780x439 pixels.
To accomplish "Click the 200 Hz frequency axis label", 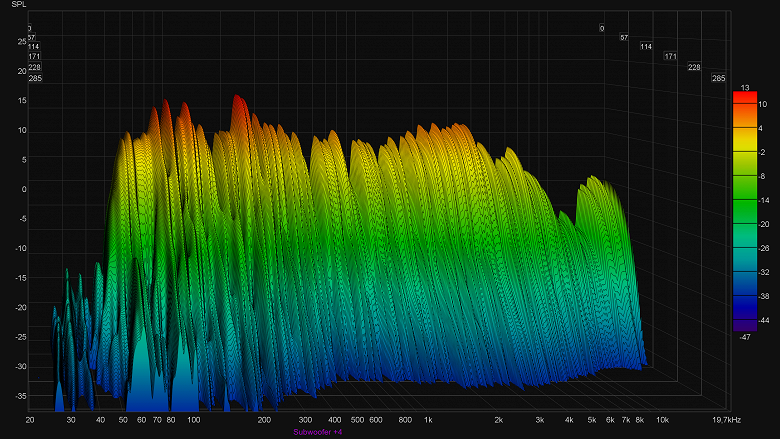I will 264,420.
